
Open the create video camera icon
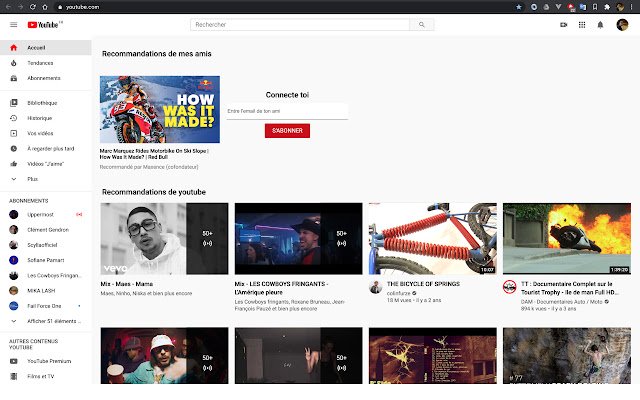pos(563,25)
